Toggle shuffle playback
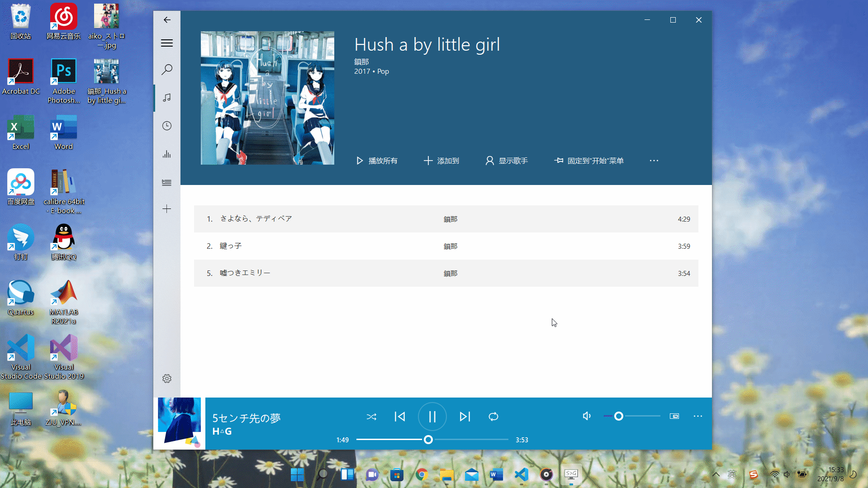The height and width of the screenshot is (488, 868). point(371,417)
